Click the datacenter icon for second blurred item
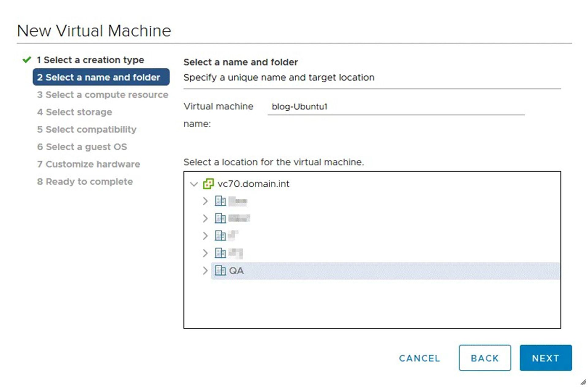588x392 pixels. point(220,218)
